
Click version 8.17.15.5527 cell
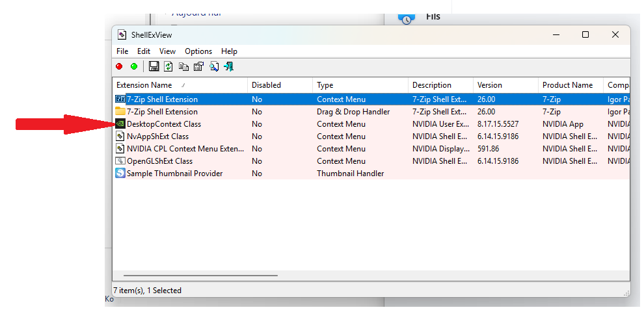(498, 124)
